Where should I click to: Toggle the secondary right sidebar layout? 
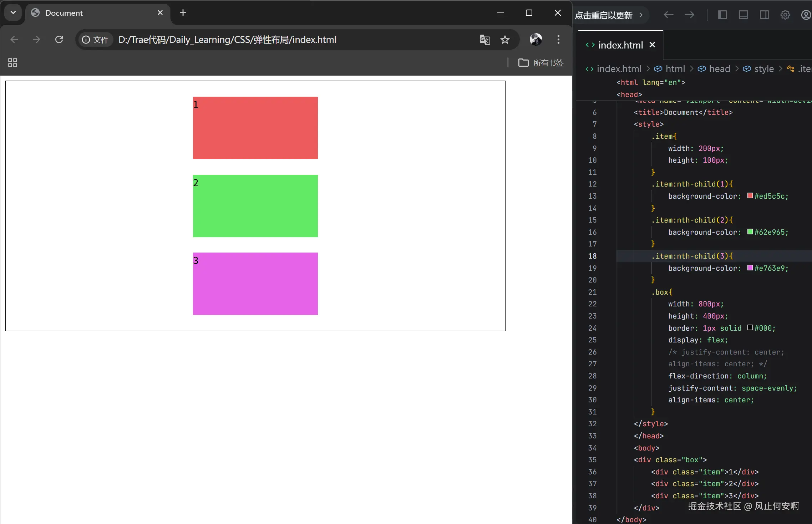[x=764, y=15]
